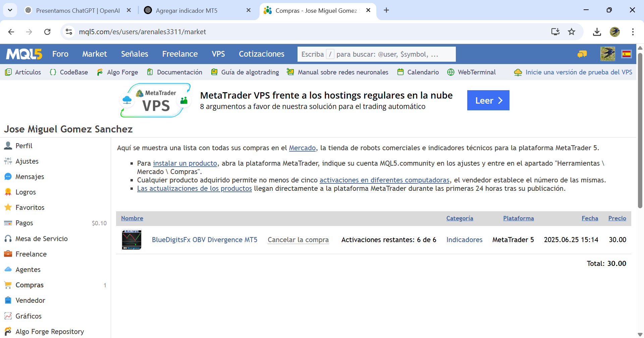Viewport: 644px width, 338px height.
Task: Open the Señales menu item
Action: (x=135, y=54)
